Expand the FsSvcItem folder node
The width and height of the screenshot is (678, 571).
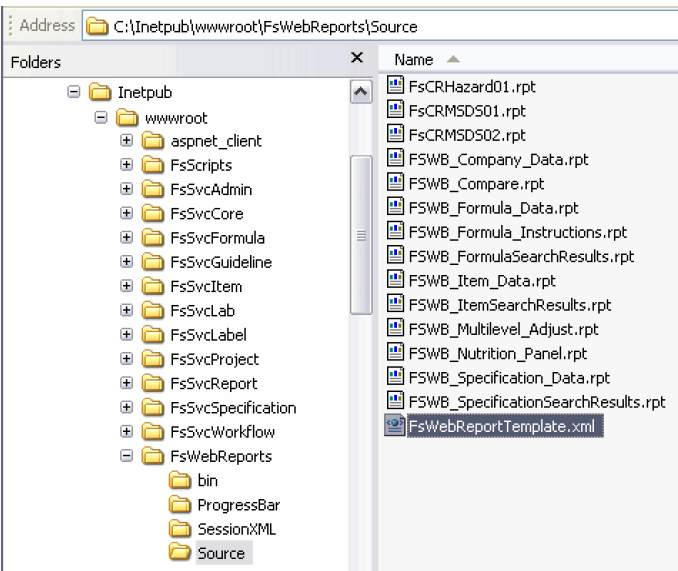click(126, 286)
